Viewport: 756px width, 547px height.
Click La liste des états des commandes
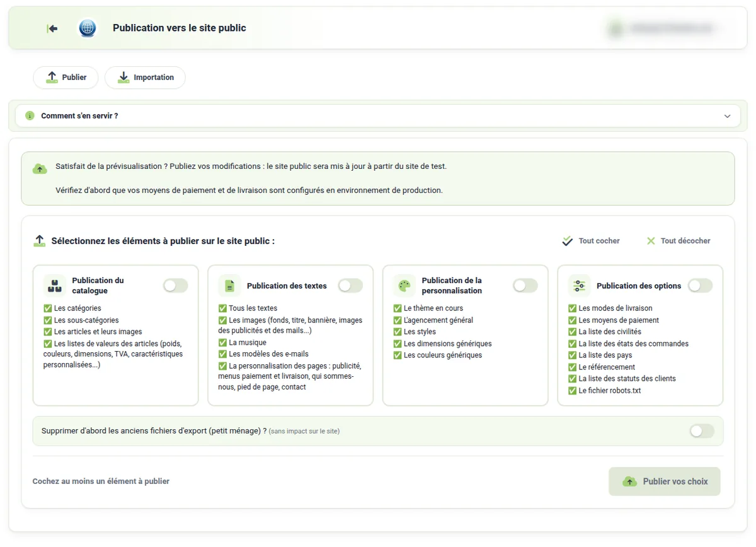[629, 343]
